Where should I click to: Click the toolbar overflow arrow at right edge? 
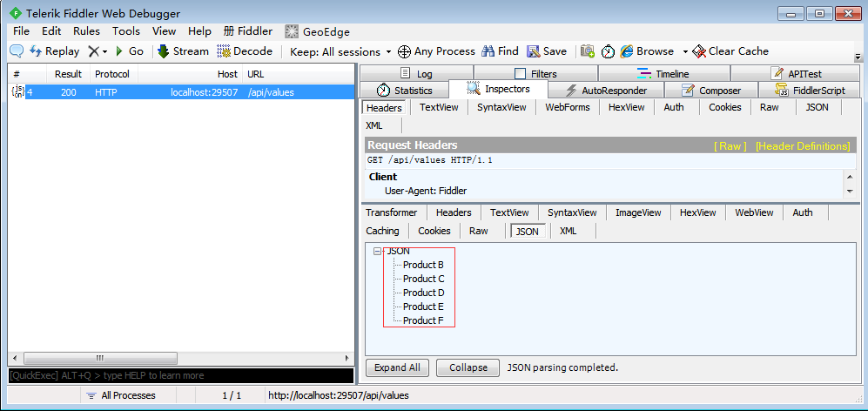click(x=858, y=57)
